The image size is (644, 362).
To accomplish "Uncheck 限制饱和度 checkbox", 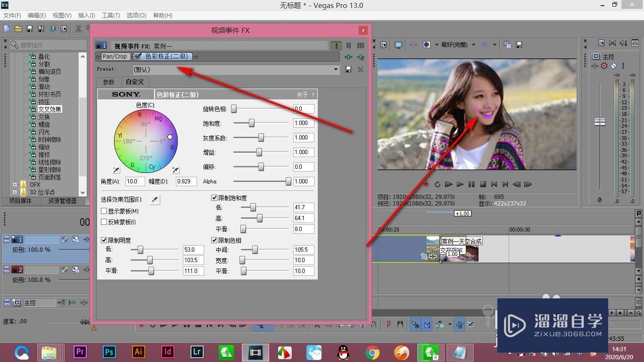I will pyautogui.click(x=215, y=198).
